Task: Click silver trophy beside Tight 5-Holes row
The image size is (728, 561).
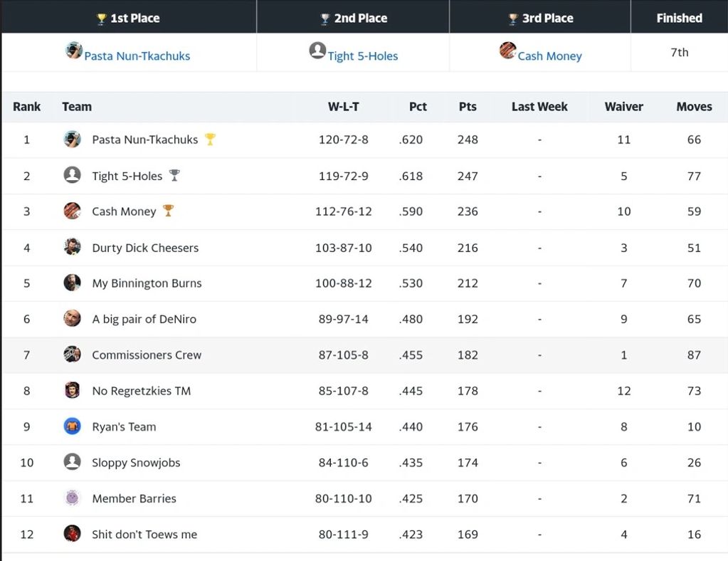Action: pyautogui.click(x=174, y=175)
